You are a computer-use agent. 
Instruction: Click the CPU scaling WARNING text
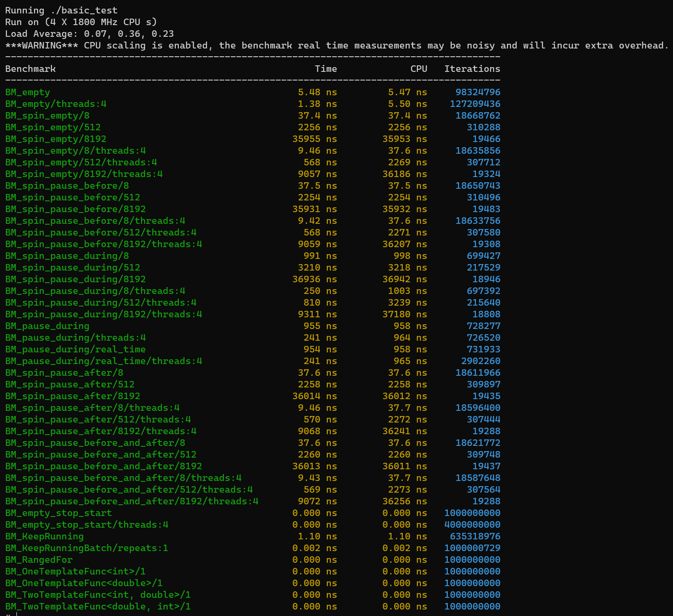point(337,45)
